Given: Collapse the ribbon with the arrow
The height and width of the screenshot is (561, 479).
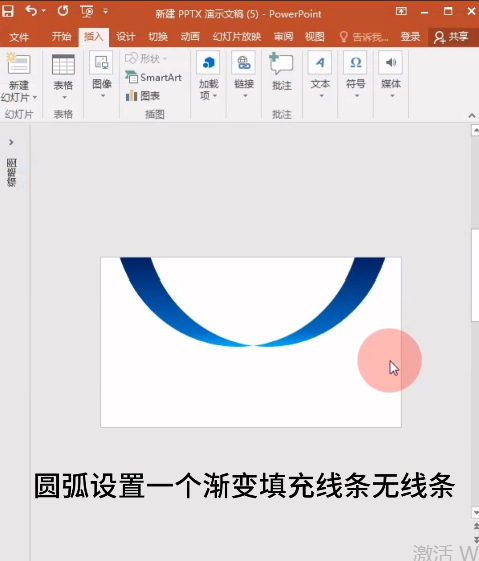Looking at the screenshot, I should (x=472, y=115).
